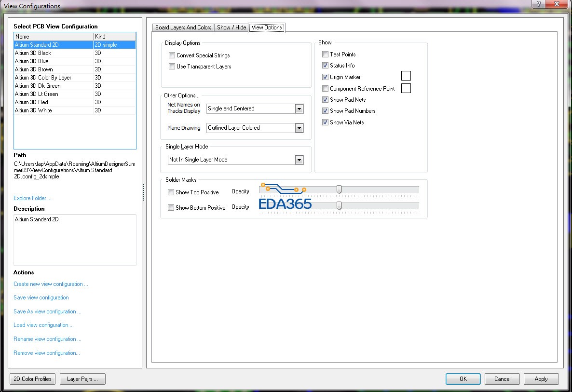
Task: Select Altium 3D Black configuration
Action: tap(75, 53)
